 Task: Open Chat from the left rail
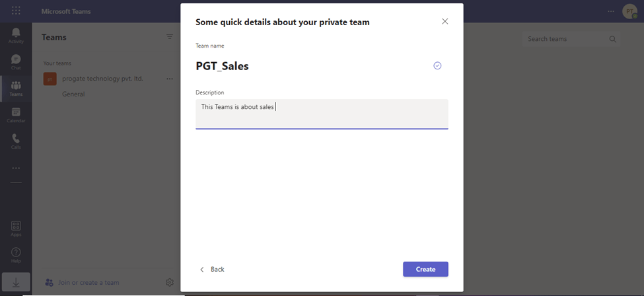click(16, 61)
